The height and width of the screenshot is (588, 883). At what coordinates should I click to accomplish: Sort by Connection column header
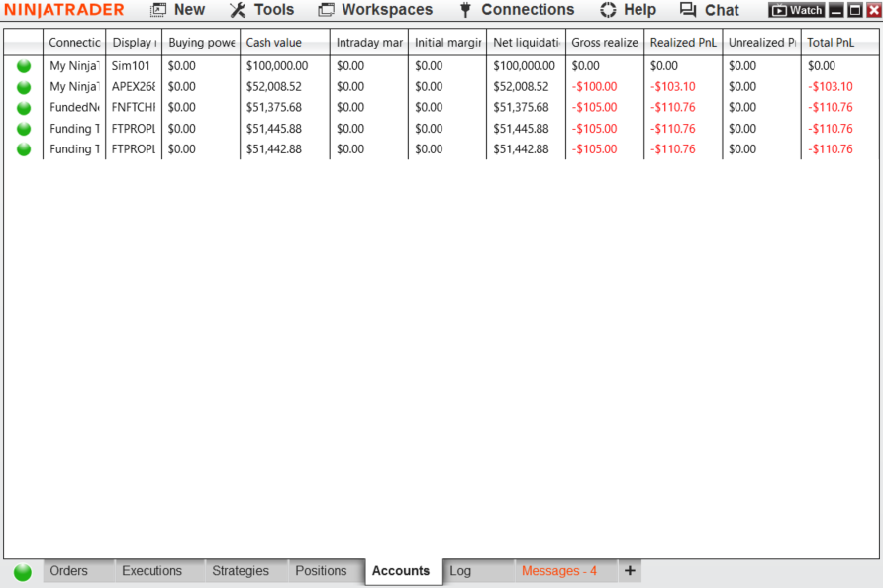point(74,43)
